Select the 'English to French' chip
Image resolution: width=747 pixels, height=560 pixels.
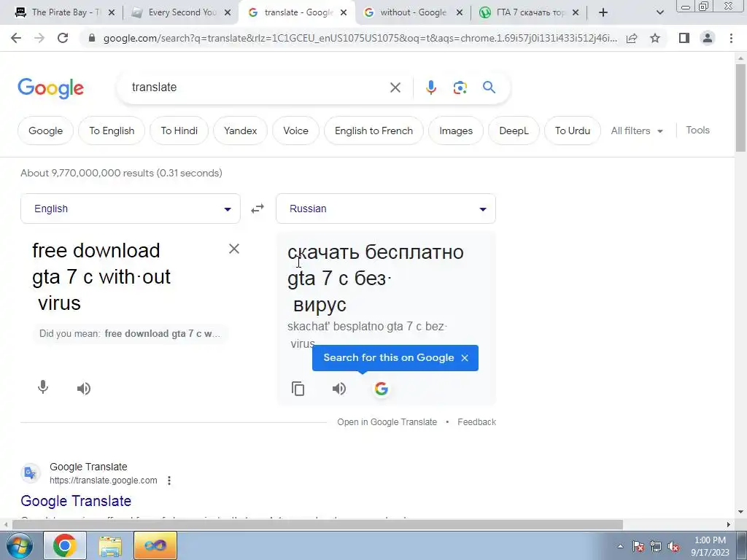[x=373, y=131]
